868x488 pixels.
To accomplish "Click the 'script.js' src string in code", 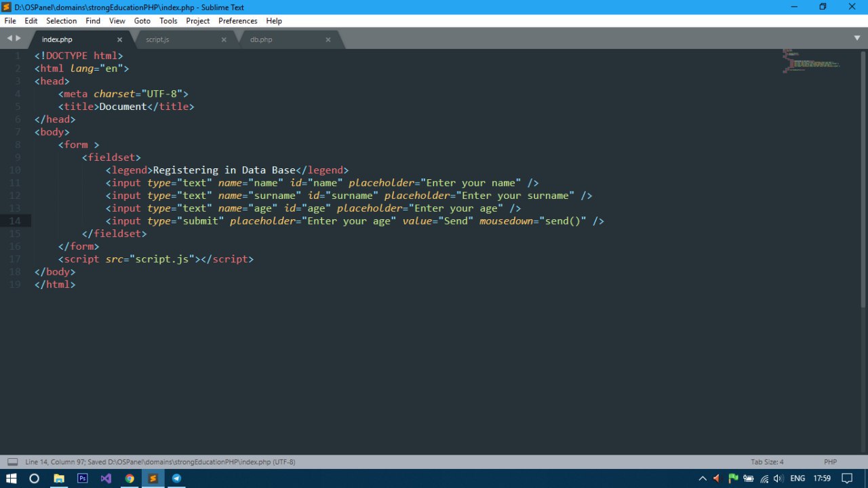I will point(163,259).
